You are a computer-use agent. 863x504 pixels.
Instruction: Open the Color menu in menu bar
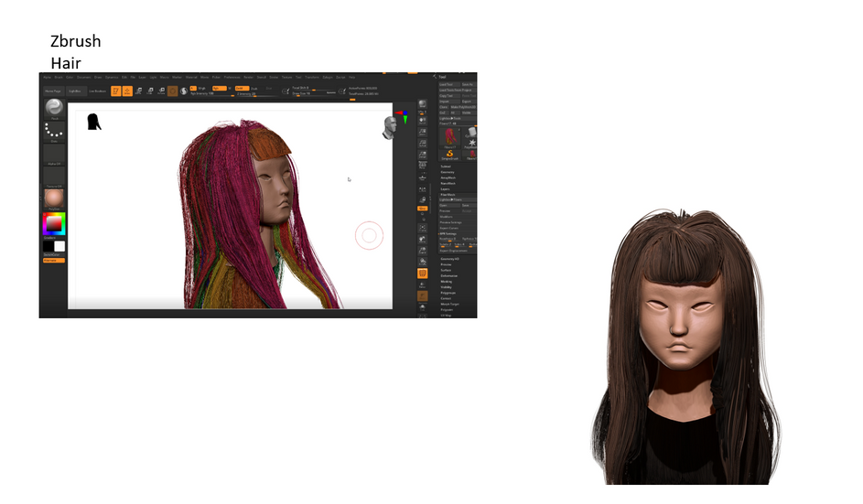[70, 77]
